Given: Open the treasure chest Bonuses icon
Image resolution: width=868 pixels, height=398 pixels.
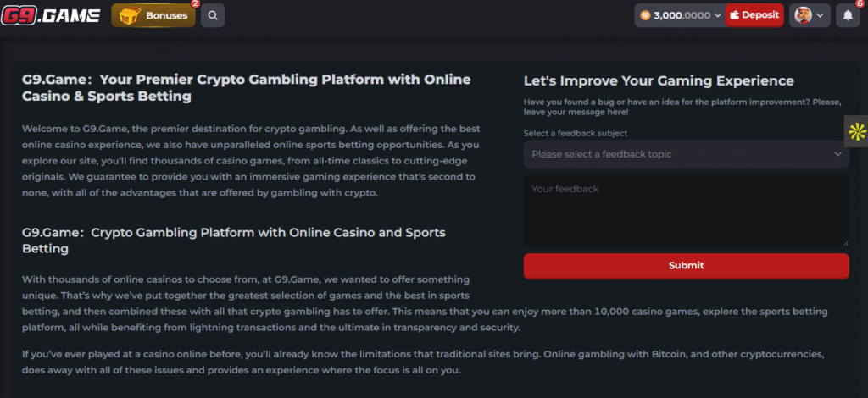Looking at the screenshot, I should (x=129, y=15).
